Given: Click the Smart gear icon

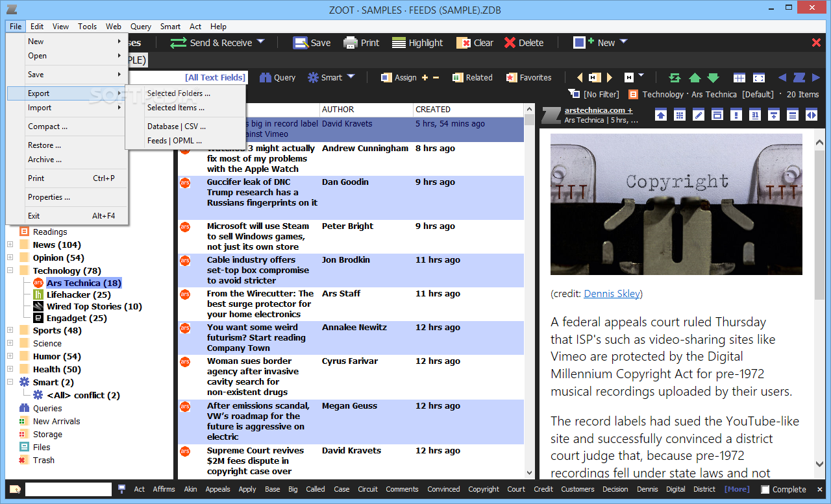Looking at the screenshot, I should click(x=313, y=77).
